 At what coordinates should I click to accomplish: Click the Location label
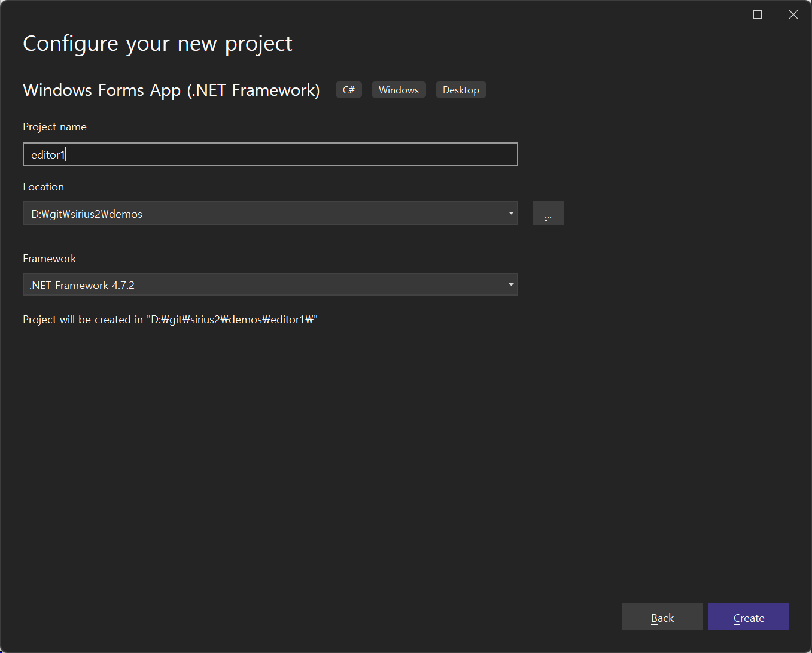(43, 187)
